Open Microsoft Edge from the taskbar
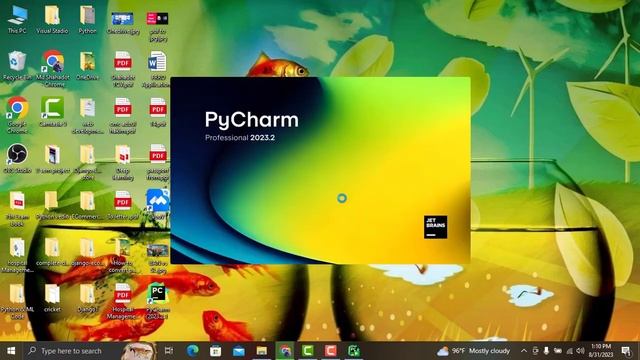Viewport: 640px width, 360px height. pyautogui.click(x=193, y=351)
